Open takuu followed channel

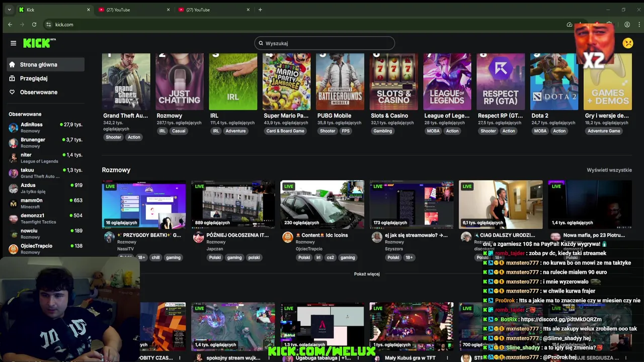click(45, 173)
